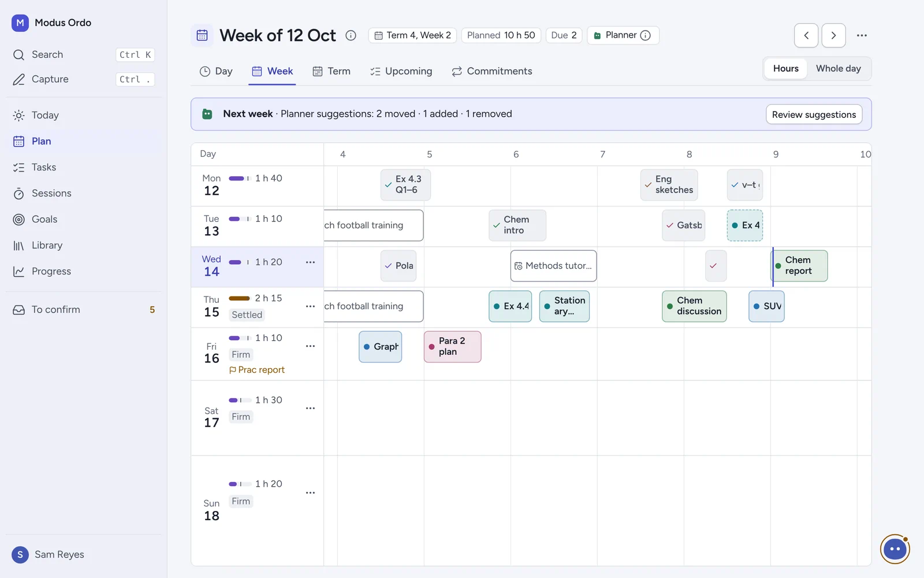Open the assistant chat bubble
This screenshot has width=924, height=578.
point(895,549)
